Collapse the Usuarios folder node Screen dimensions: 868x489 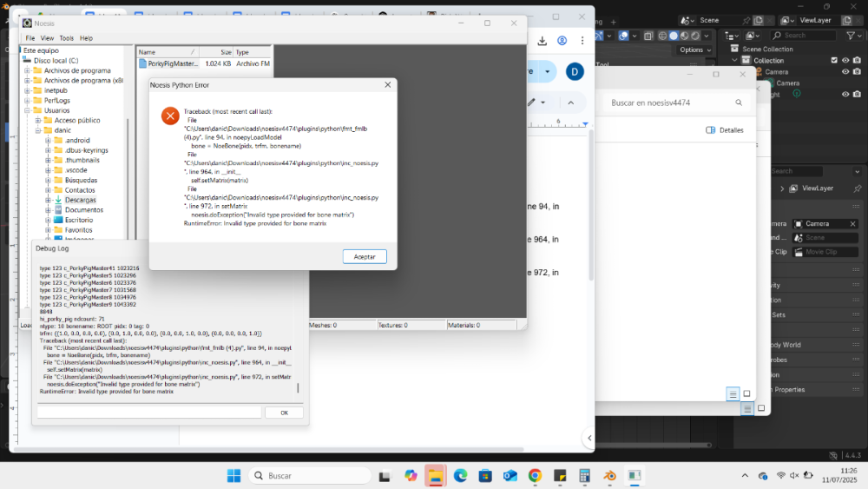(x=27, y=110)
